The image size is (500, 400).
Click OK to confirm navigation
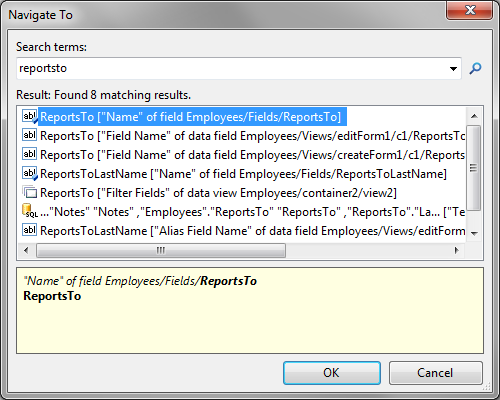click(x=332, y=373)
